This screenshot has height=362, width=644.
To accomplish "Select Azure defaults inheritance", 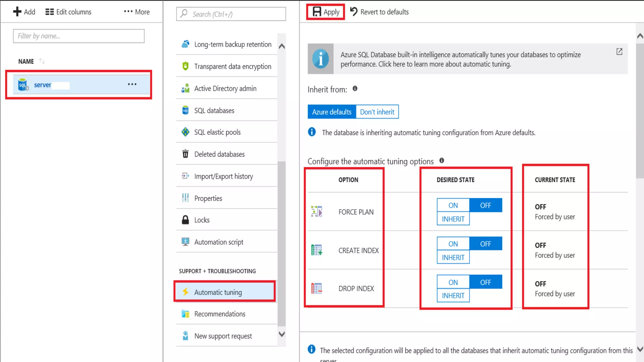I will coord(332,112).
